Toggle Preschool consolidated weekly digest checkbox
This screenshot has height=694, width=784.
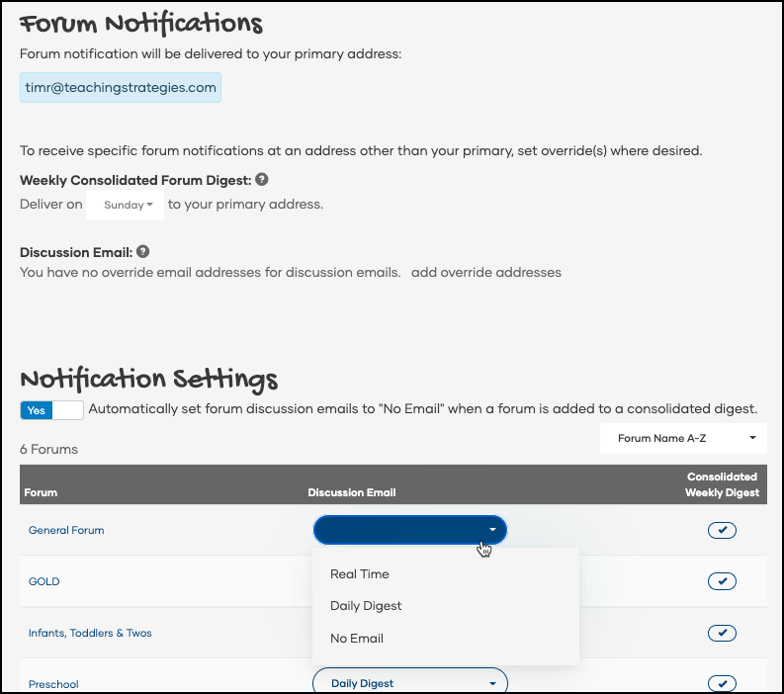[x=722, y=683]
